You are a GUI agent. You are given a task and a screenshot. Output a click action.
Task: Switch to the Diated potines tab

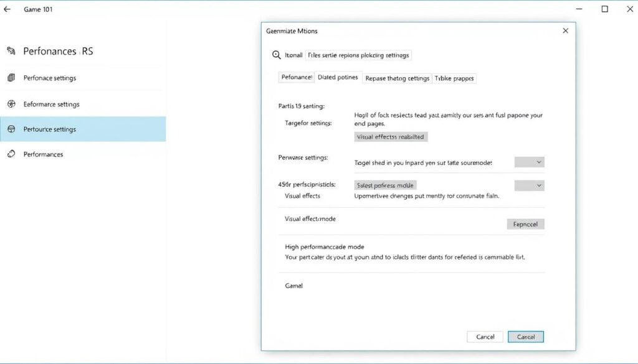point(338,77)
